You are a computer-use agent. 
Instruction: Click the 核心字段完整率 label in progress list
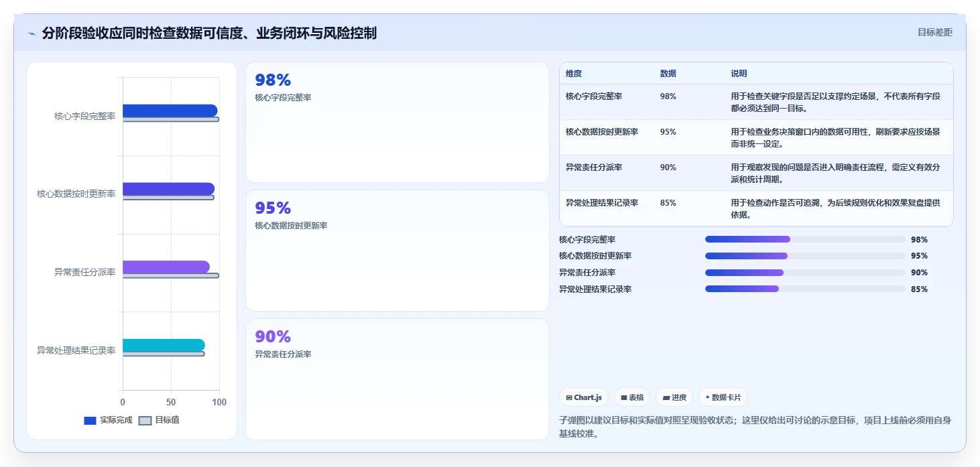(x=588, y=239)
